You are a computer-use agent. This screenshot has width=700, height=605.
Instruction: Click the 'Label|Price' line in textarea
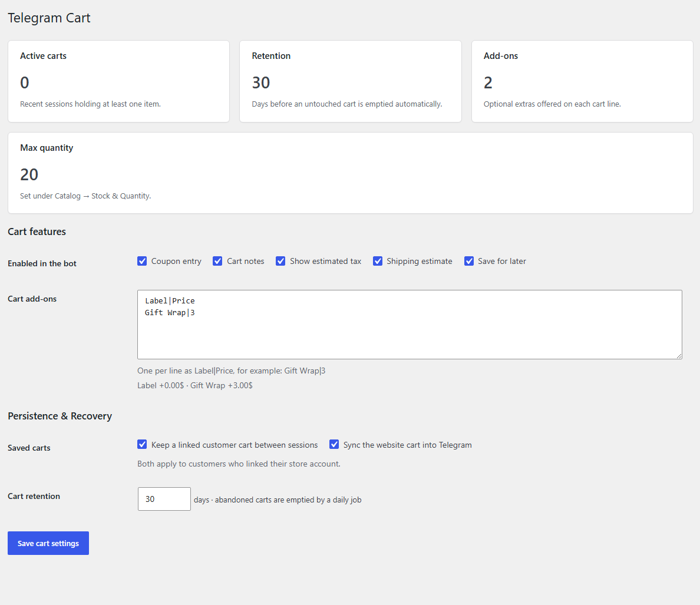click(x=170, y=300)
